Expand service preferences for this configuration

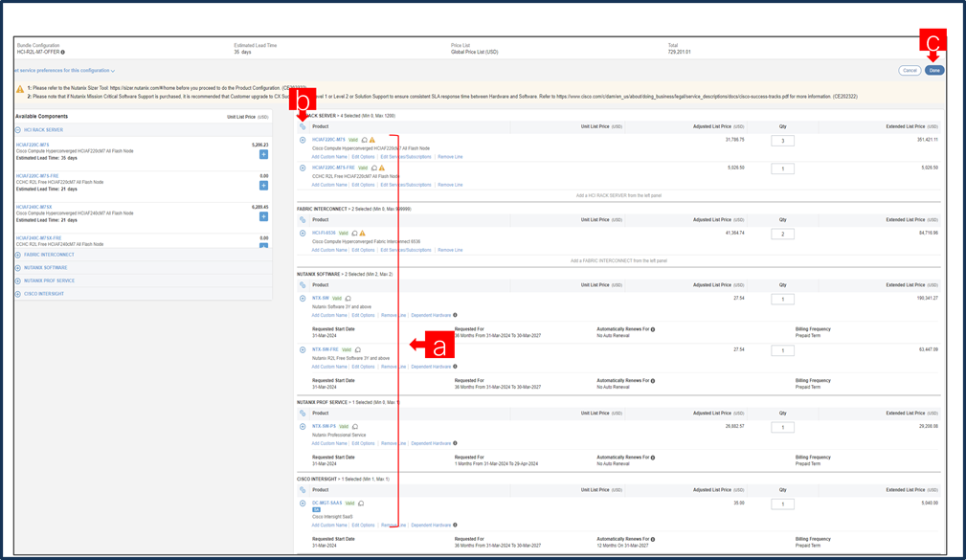coord(64,70)
